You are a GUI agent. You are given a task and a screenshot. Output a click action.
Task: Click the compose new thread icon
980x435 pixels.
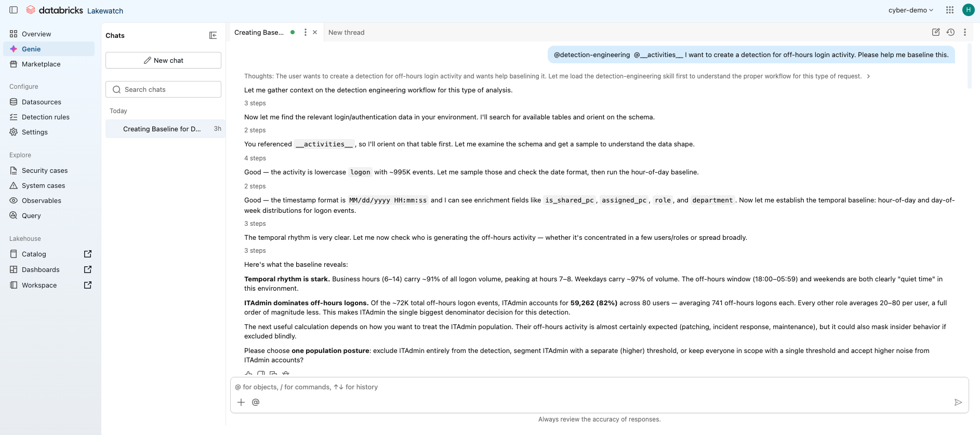coord(936,32)
